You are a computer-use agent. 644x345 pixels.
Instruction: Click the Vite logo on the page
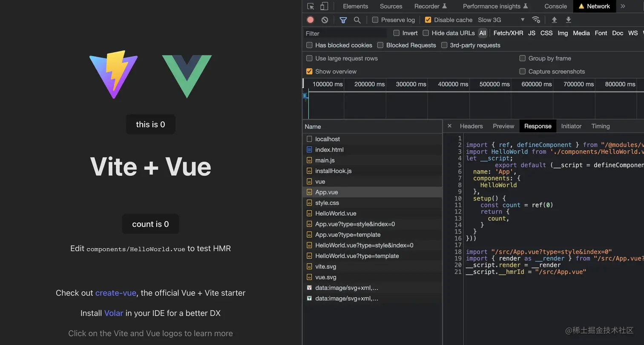114,74
